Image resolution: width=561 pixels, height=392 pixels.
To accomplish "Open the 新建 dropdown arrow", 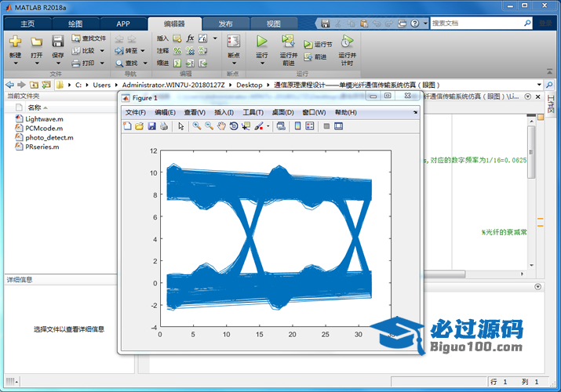I will (16, 64).
